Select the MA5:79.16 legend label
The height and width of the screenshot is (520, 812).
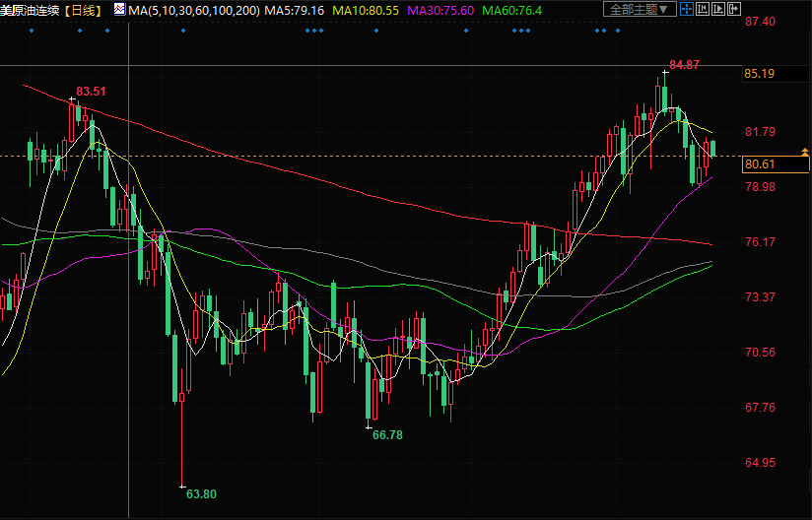pos(293,10)
